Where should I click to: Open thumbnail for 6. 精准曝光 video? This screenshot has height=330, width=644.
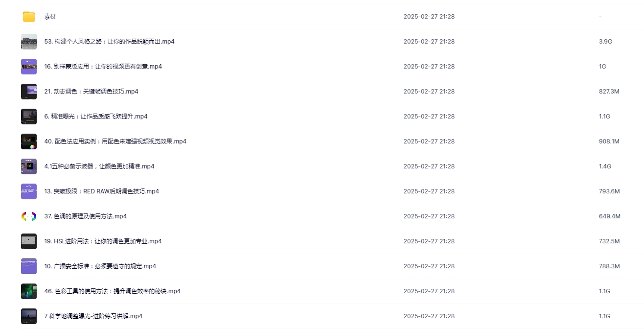point(29,117)
